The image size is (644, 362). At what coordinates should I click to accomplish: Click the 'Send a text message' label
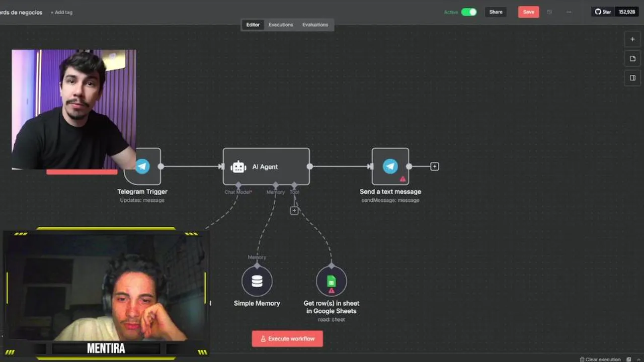tap(390, 192)
